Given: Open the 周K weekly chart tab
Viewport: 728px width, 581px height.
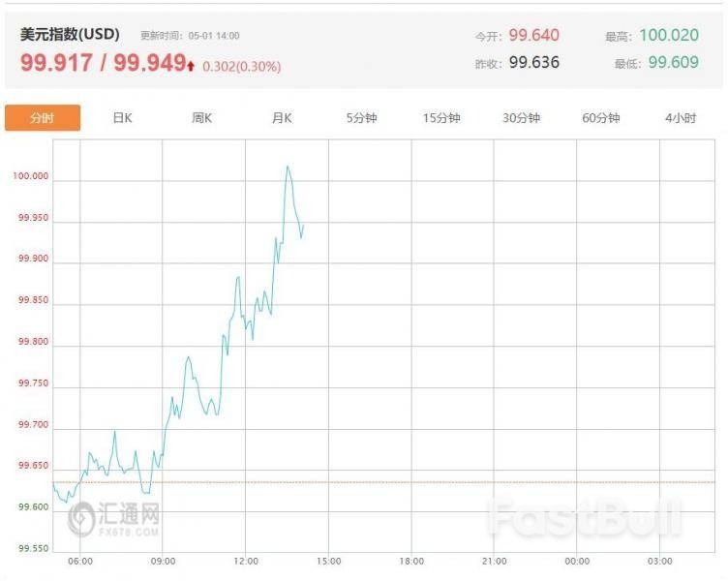Looking at the screenshot, I should point(201,118).
